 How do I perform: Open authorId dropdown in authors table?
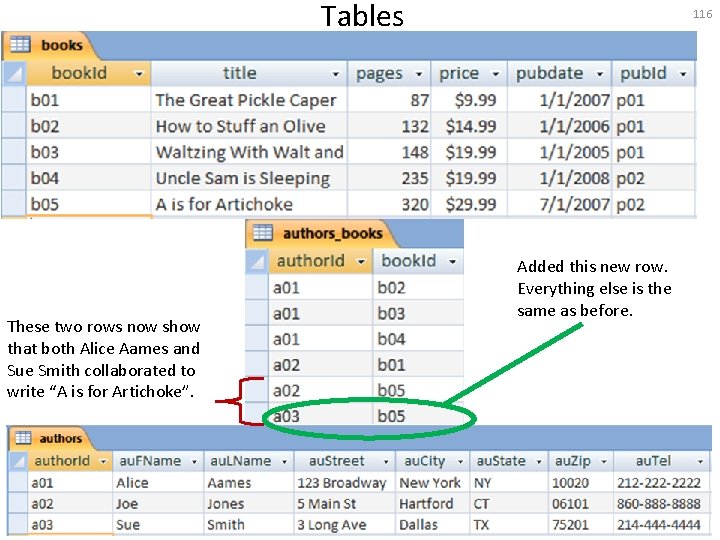pos(103,461)
